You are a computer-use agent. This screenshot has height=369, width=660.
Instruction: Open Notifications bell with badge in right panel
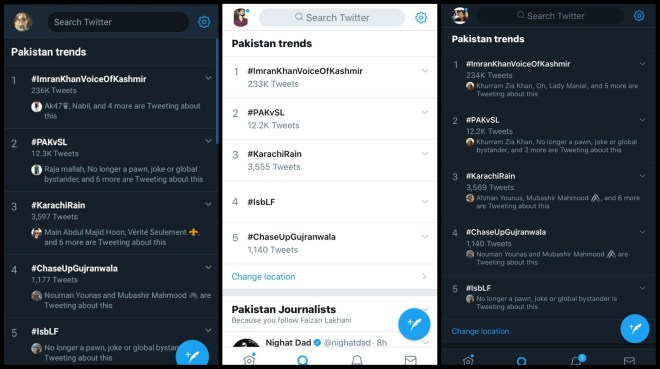[577, 360]
